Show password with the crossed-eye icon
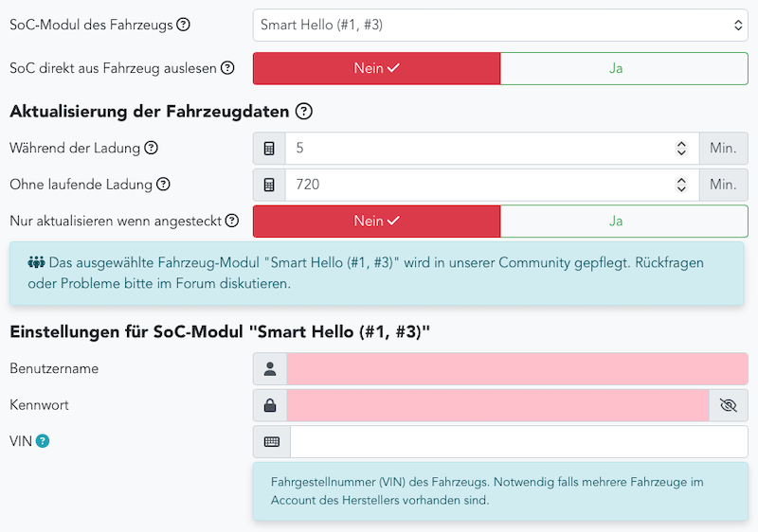The width and height of the screenshot is (758, 532). click(x=728, y=405)
